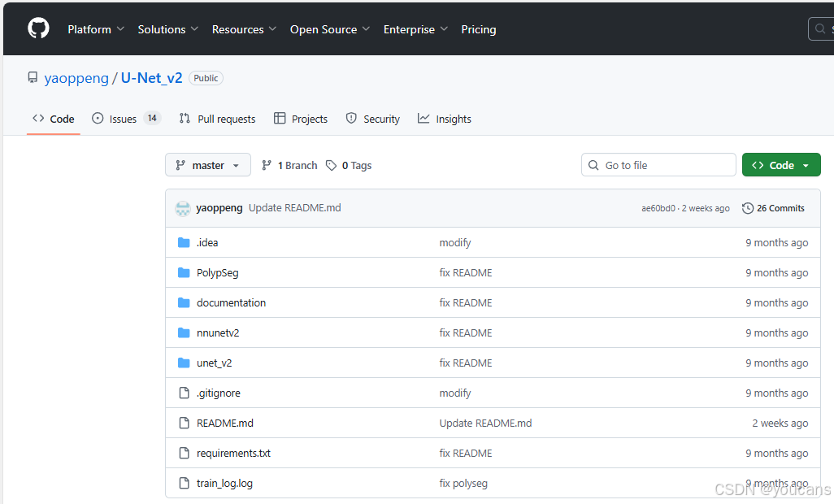The height and width of the screenshot is (504, 834).
Task: Switch to the Issues tab
Action: pos(125,119)
